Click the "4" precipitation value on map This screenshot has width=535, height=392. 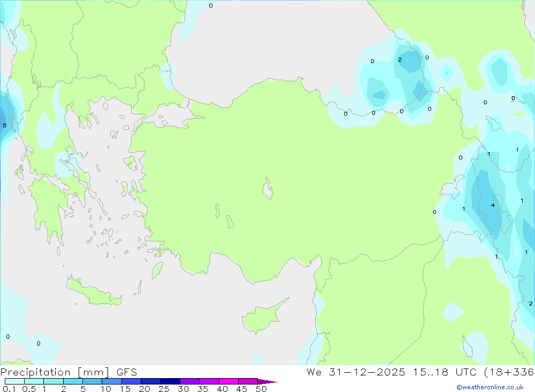pyautogui.click(x=493, y=205)
